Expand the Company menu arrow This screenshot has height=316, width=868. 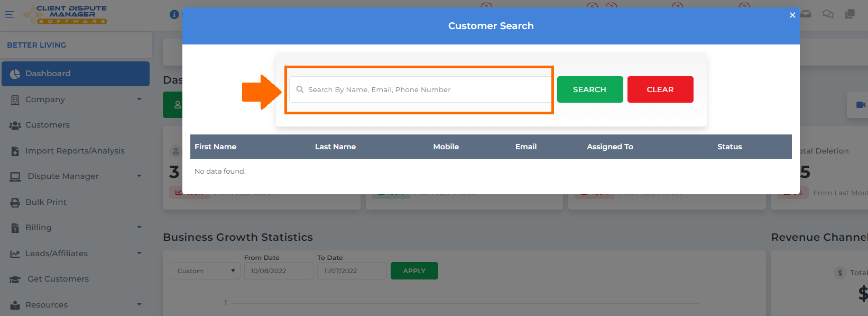click(140, 99)
